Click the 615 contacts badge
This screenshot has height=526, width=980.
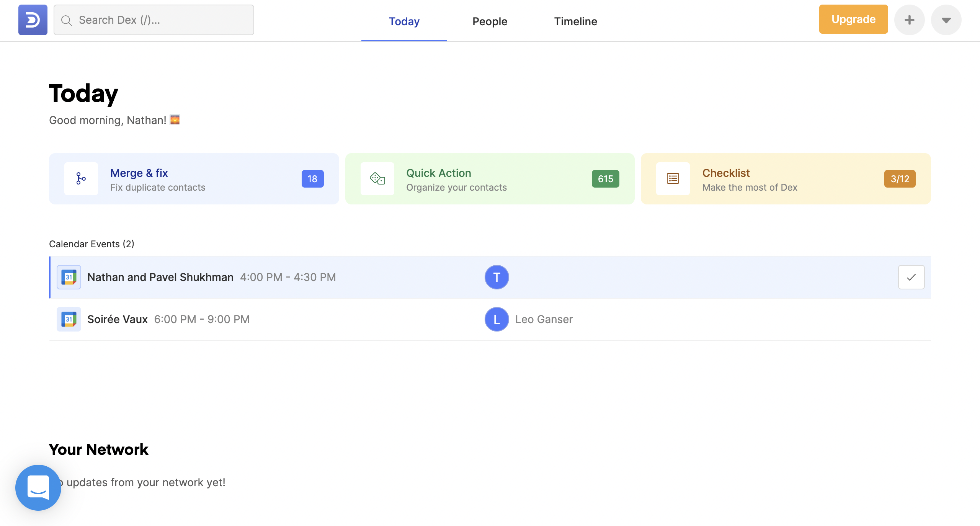click(606, 179)
